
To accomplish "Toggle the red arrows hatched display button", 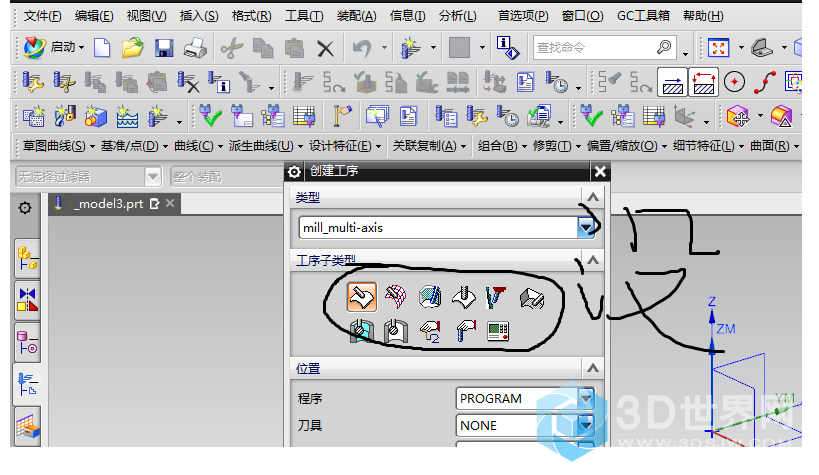I will pos(704,83).
